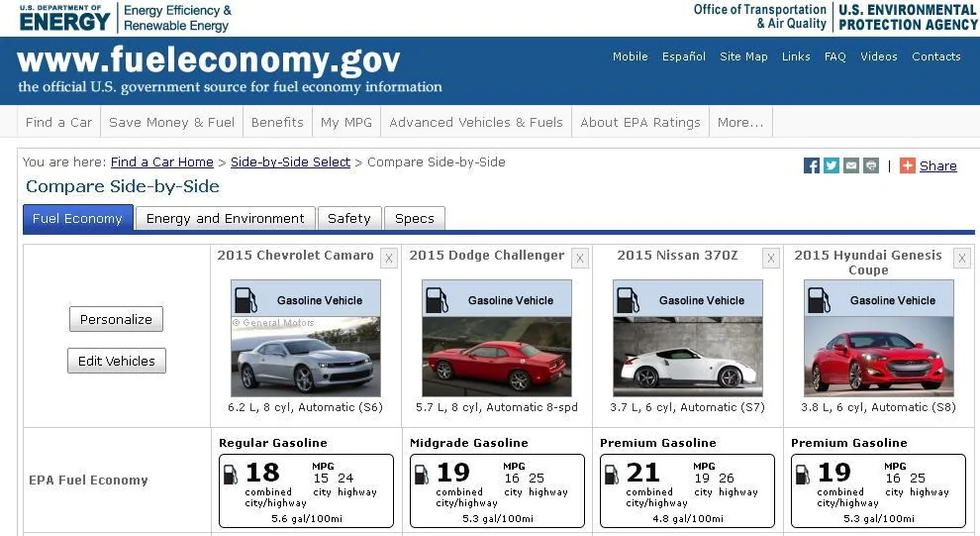The width and height of the screenshot is (980, 536).
Task: Remove the 2015 Chevrolet Camaro column
Action: coord(389,259)
